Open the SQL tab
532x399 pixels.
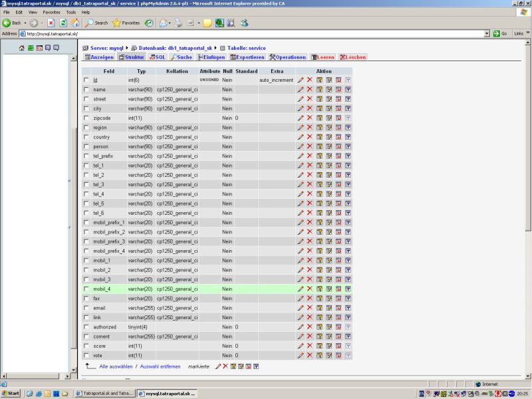(x=158, y=57)
